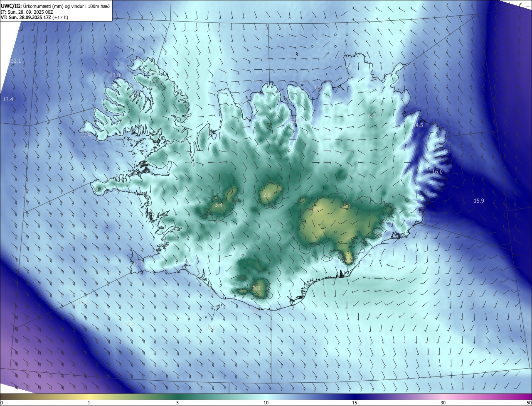Click the "UWC/IG: Úrkomumætti (mm)" title line
532x406 pixels.
[55, 5]
